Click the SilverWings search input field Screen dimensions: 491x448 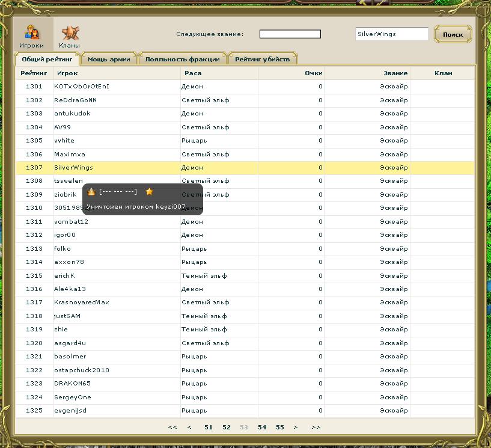391,34
